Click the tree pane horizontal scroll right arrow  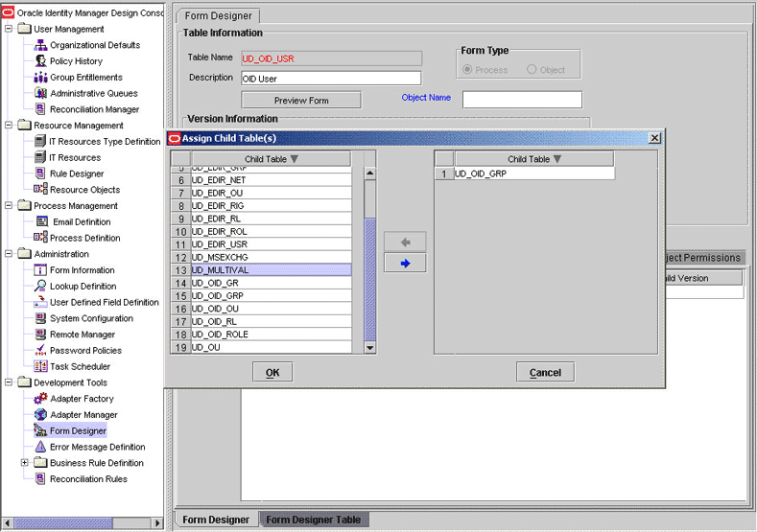[x=157, y=522]
